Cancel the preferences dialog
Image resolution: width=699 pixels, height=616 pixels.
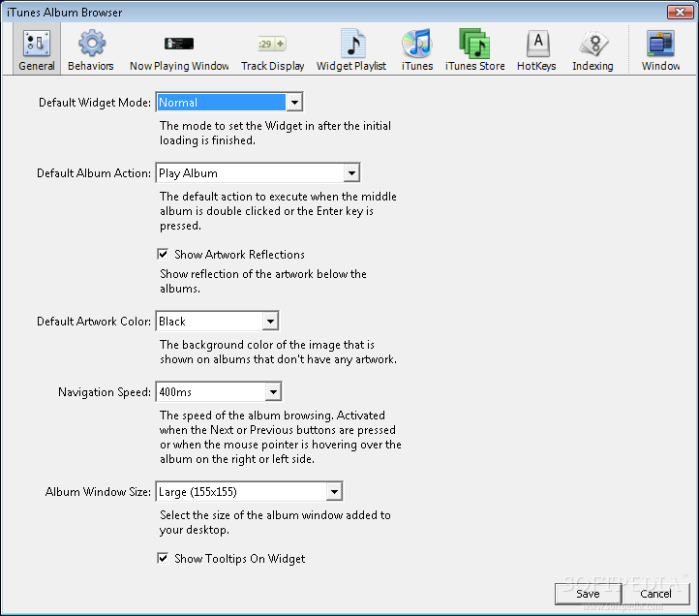tap(655, 594)
